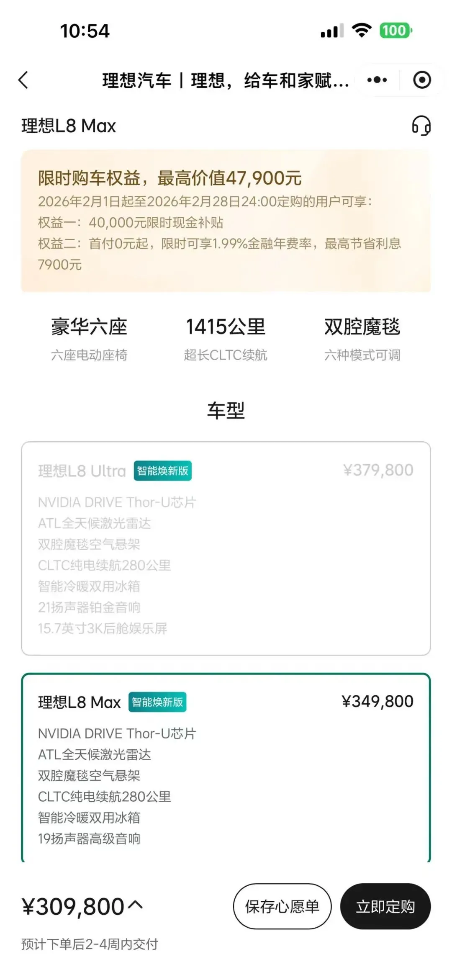Select the 理想L8 Ultra model card
This screenshot has width=452, height=980.
coord(226,548)
